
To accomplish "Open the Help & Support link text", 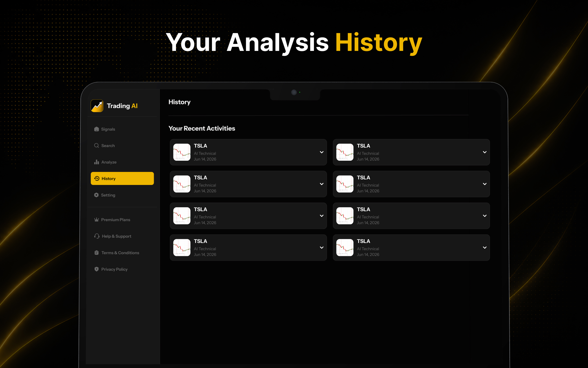I will pyautogui.click(x=117, y=236).
